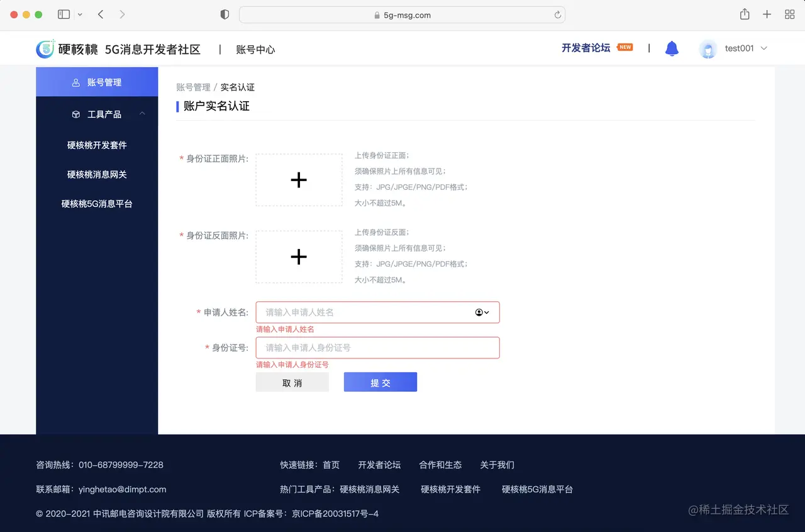Viewport: 805px width, 532px height.
Task: Open a new tab with plus icon
Action: 767,14
